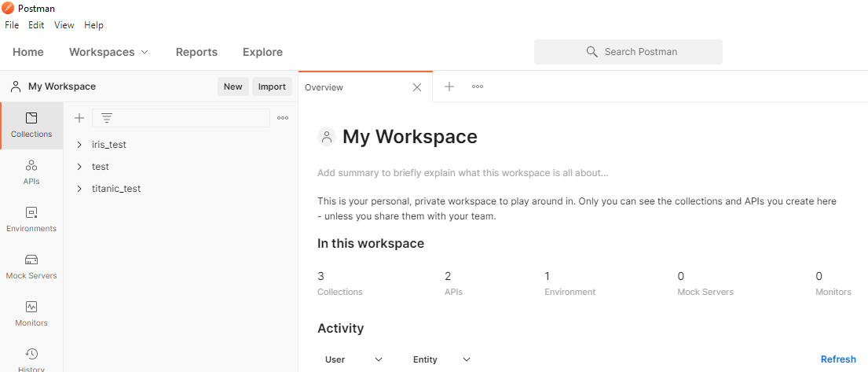Open the Entity activity filter dropdown
This screenshot has width=868, height=372.
click(x=441, y=359)
